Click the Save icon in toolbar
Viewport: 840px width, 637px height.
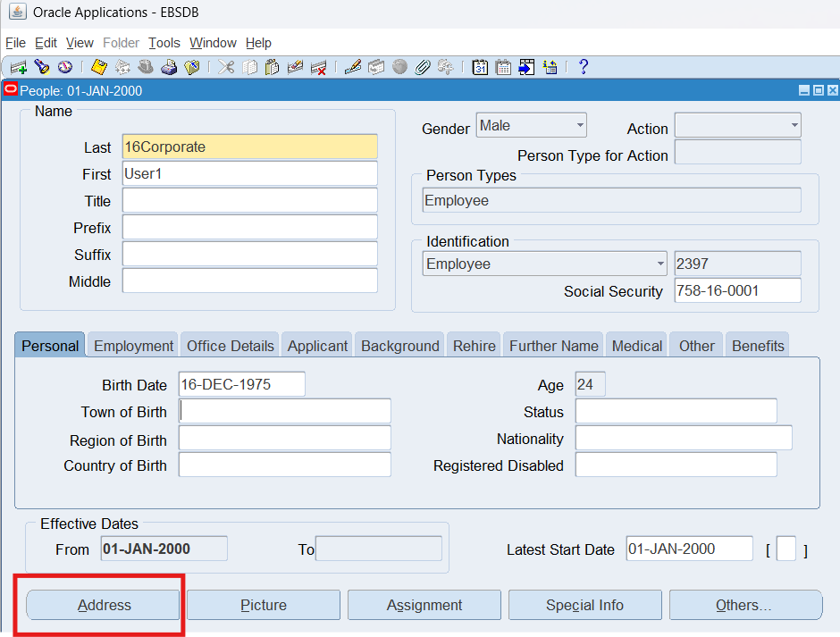click(98, 67)
